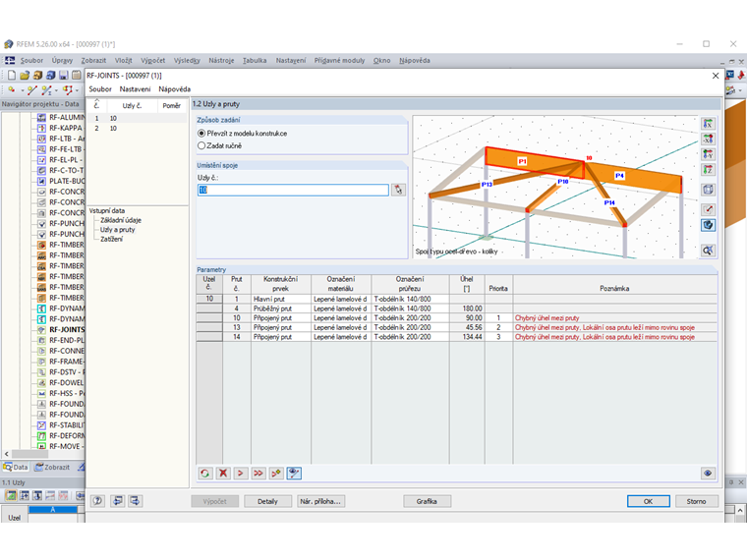This screenshot has height=560, width=747.
Task: Set view in Y direction icon
Action: pos(708,154)
